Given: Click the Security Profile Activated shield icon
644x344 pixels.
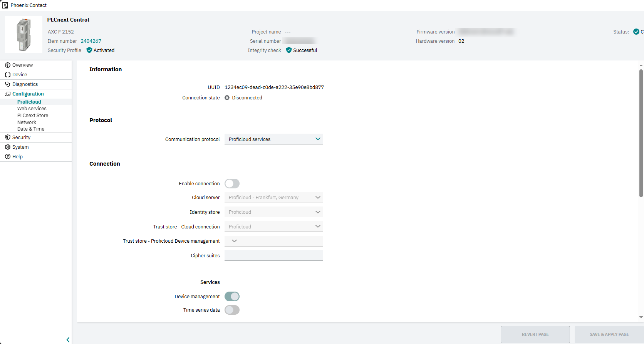Looking at the screenshot, I should 89,50.
